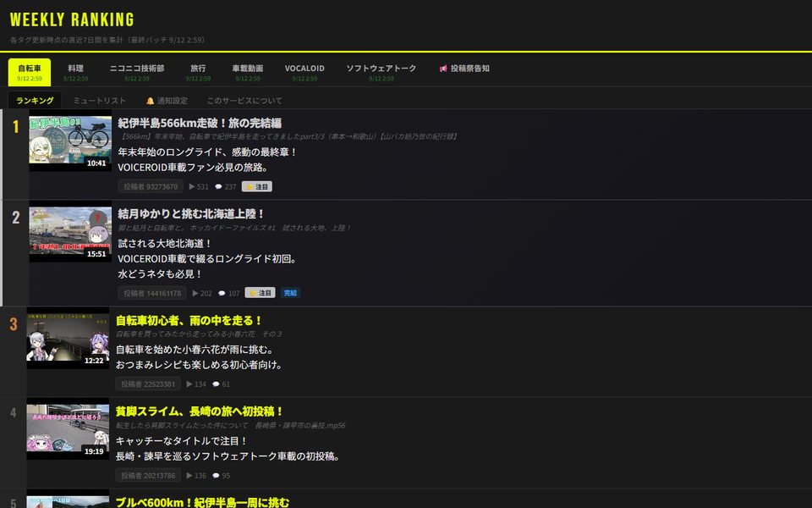Open the ソフトウェアトーク category tab
Image resolution: width=812 pixels, height=508 pixels.
[x=381, y=73]
